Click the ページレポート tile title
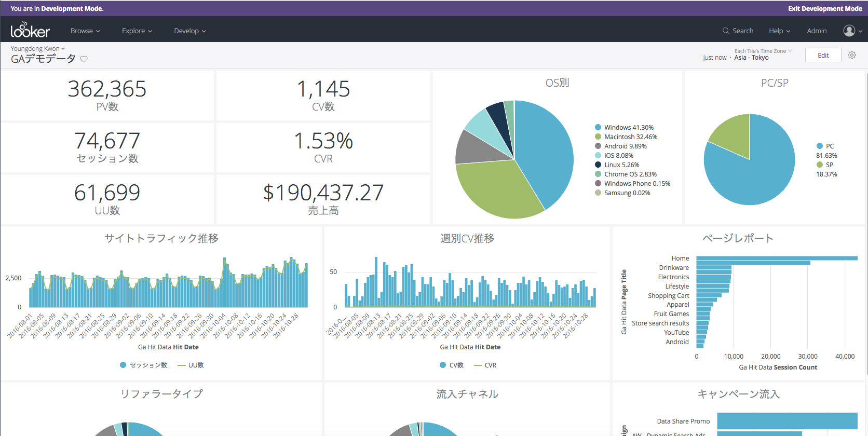 [738, 238]
